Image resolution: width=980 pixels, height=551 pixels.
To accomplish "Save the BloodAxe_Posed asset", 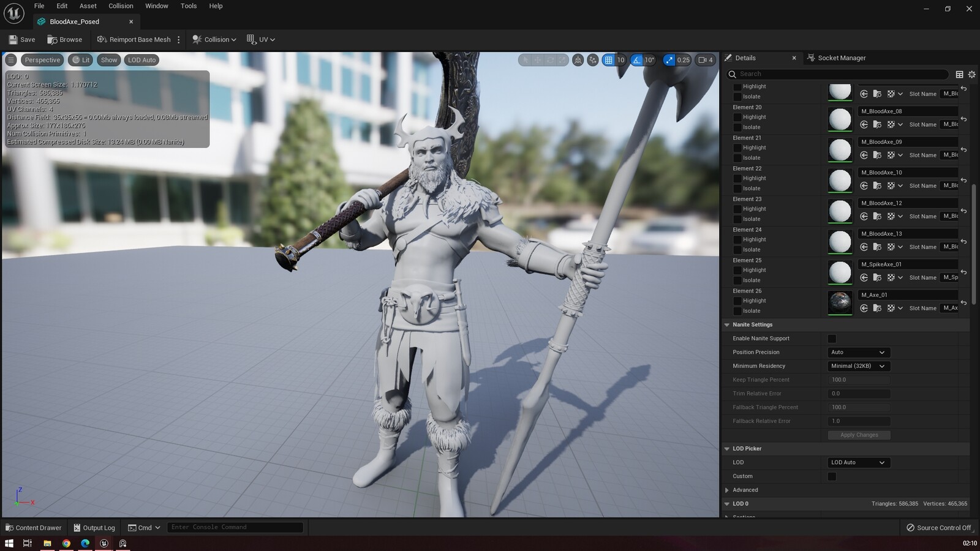I will tap(22, 39).
